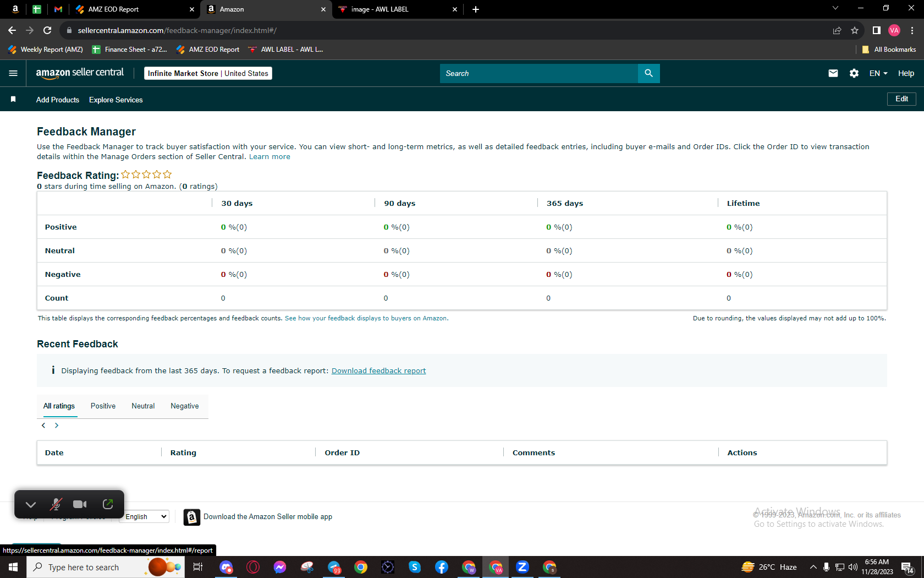Open the browser side panel icon
This screenshot has height=578, width=924.
coord(877,30)
